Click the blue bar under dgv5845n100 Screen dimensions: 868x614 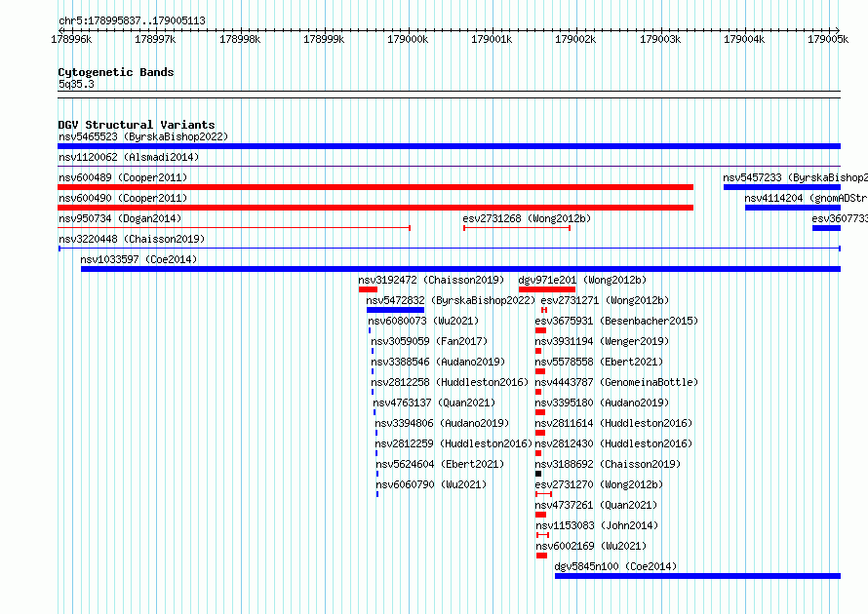[x=697, y=576]
